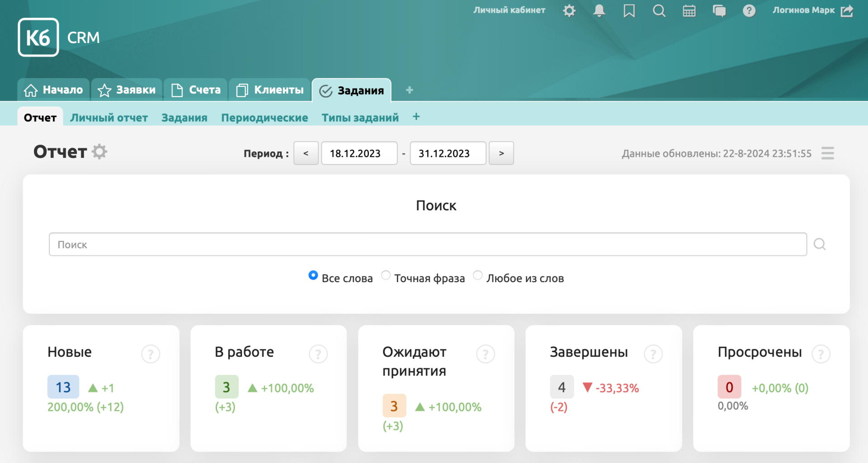Switch to the Заявки main tab
This screenshot has height=463, width=868.
[127, 90]
